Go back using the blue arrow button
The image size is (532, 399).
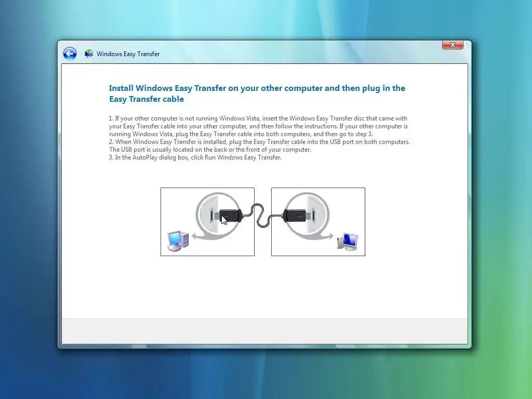[x=70, y=54]
